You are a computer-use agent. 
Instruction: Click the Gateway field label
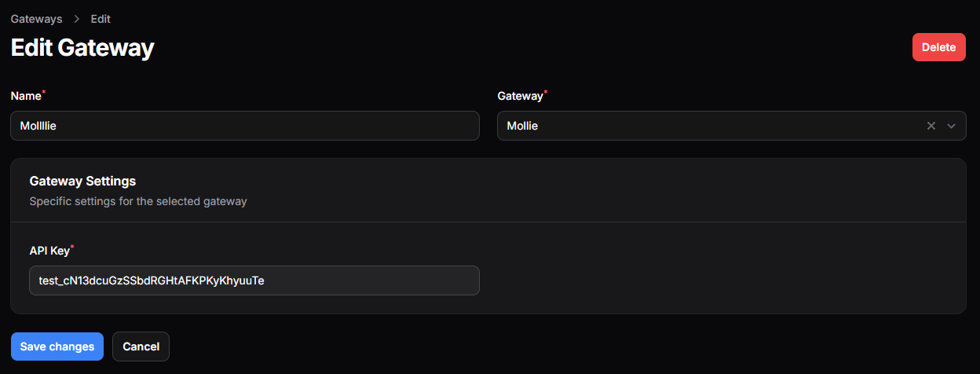tap(519, 96)
